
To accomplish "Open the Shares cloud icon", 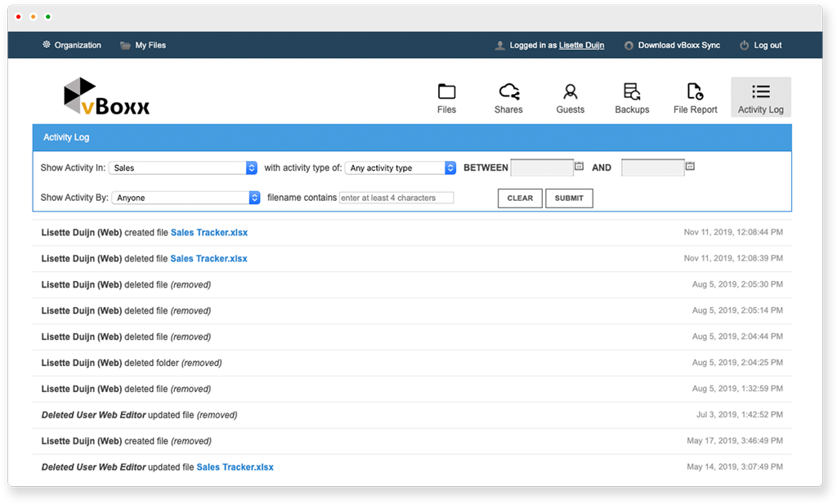I will pyautogui.click(x=508, y=91).
